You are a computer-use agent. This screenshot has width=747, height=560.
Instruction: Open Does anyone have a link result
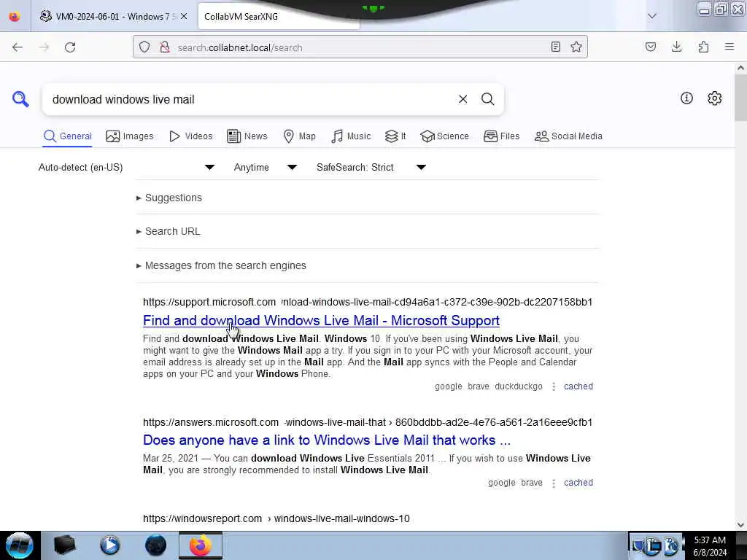(x=327, y=440)
